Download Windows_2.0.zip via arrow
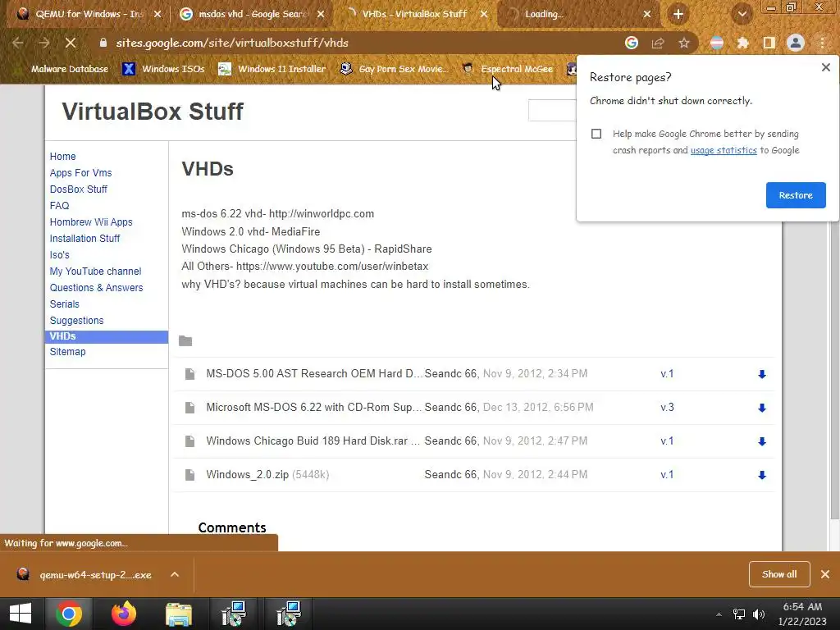 coord(762,475)
